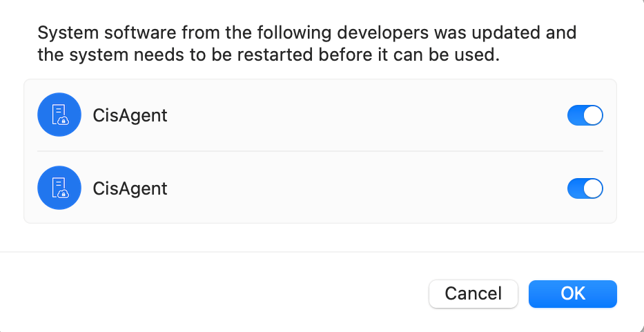Click the empty space in the first CisAgent row

tap(366, 115)
